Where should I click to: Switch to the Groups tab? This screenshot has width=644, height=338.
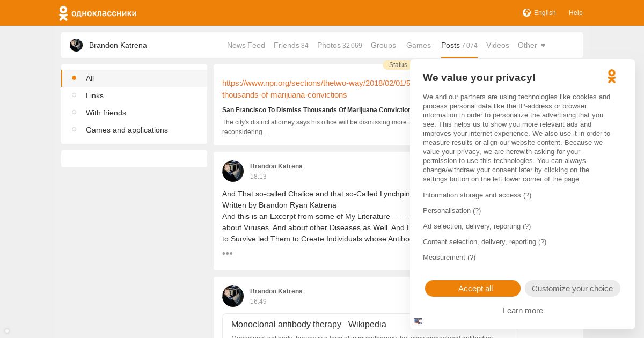pyautogui.click(x=383, y=45)
